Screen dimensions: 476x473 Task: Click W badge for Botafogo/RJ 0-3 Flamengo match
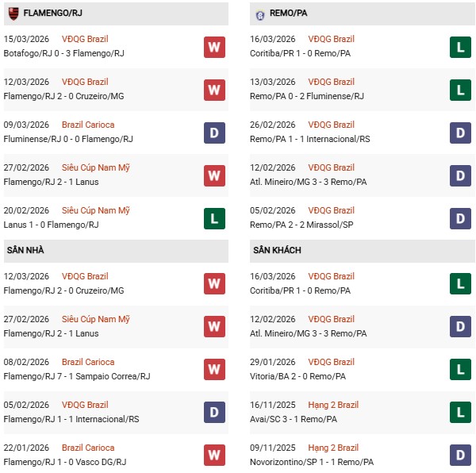click(x=213, y=47)
